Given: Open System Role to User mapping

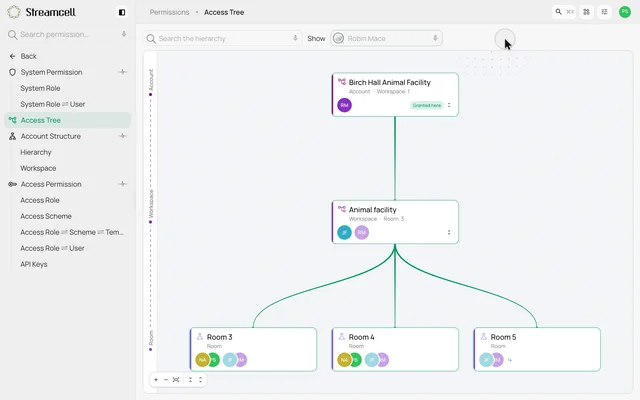Looking at the screenshot, I should 53,104.
